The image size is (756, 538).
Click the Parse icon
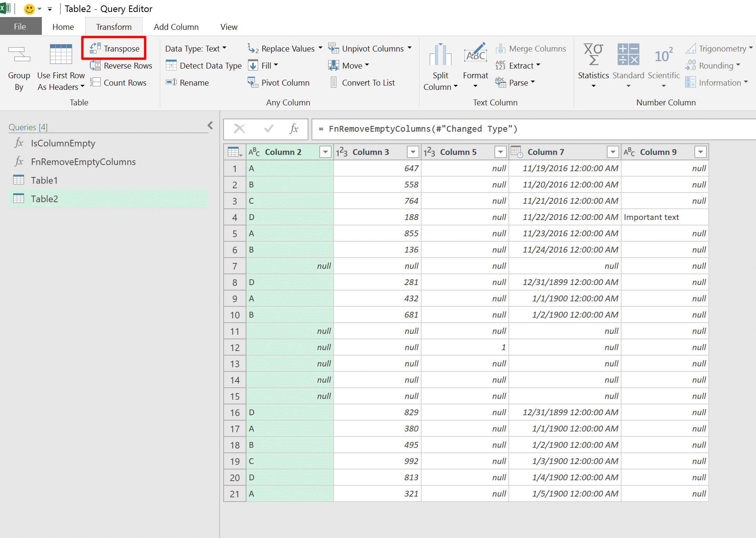tap(501, 83)
